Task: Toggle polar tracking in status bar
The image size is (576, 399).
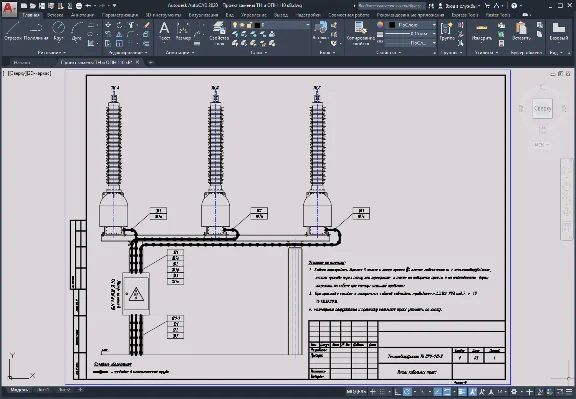Action: pyautogui.click(x=407, y=392)
